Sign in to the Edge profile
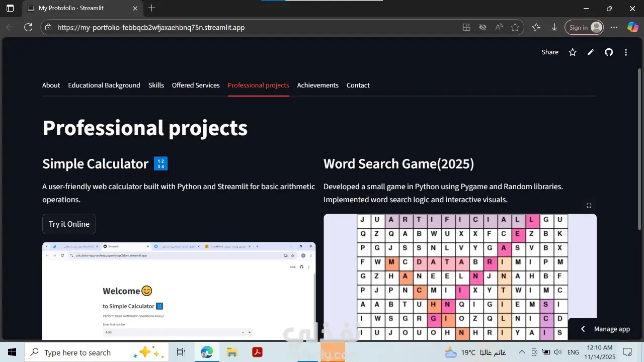 (584, 28)
